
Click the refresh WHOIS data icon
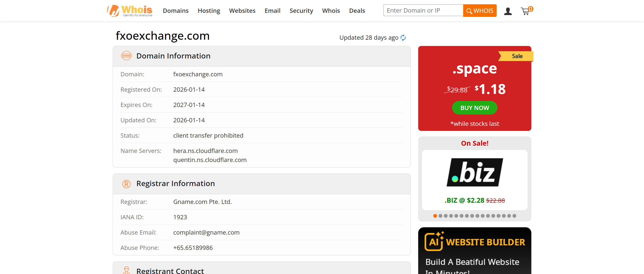click(x=403, y=38)
